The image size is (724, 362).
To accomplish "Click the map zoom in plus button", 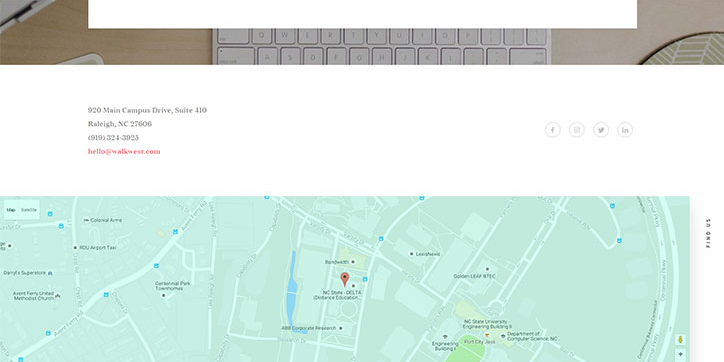I will [680, 354].
